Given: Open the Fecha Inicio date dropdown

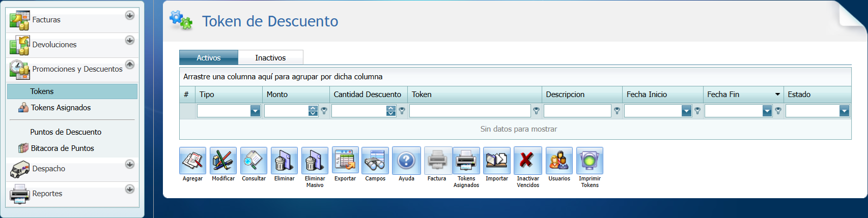Looking at the screenshot, I should click(686, 111).
